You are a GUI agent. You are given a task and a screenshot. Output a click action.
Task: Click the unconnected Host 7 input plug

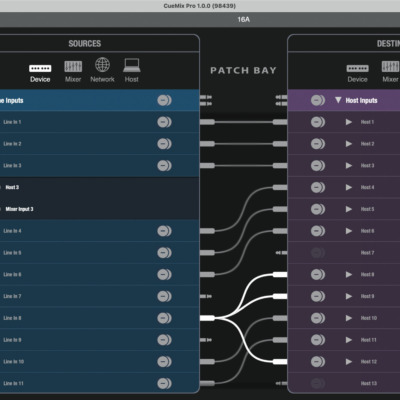coord(281,253)
